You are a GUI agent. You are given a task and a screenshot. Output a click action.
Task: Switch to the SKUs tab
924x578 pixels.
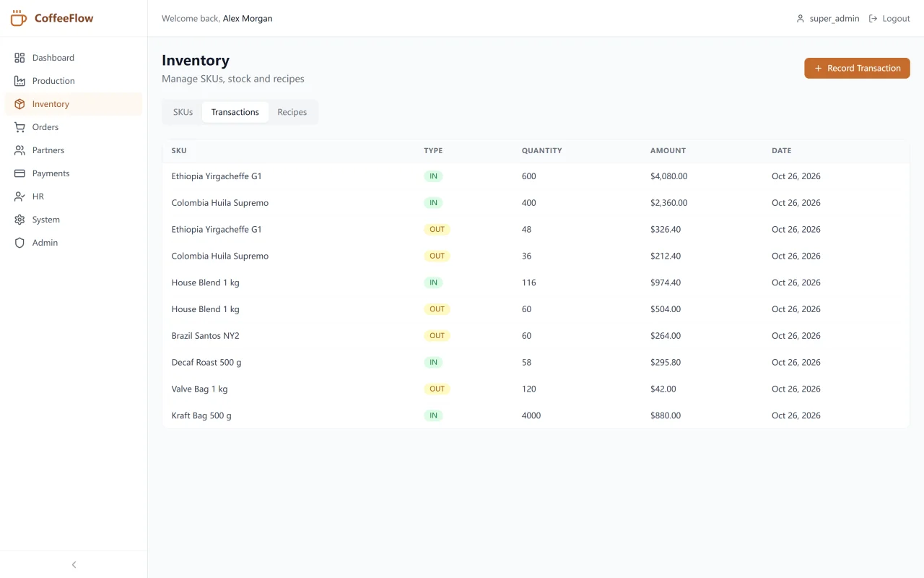pyautogui.click(x=183, y=112)
